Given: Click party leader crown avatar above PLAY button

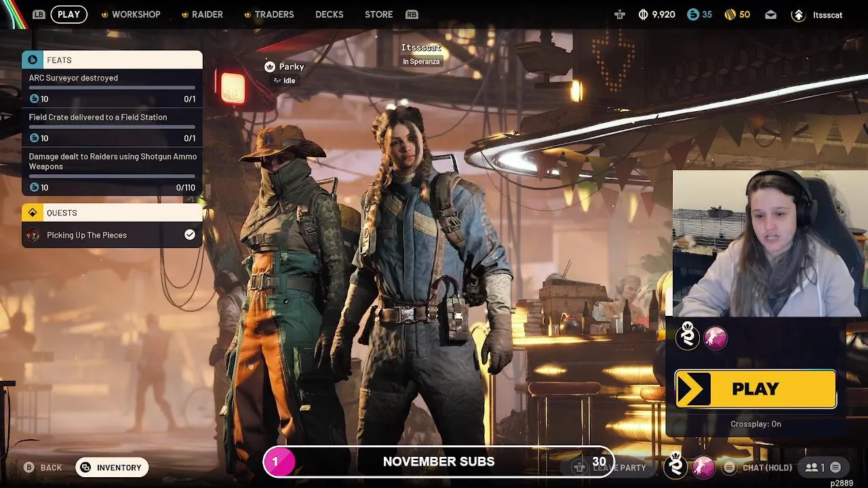Looking at the screenshot, I should click(x=688, y=336).
